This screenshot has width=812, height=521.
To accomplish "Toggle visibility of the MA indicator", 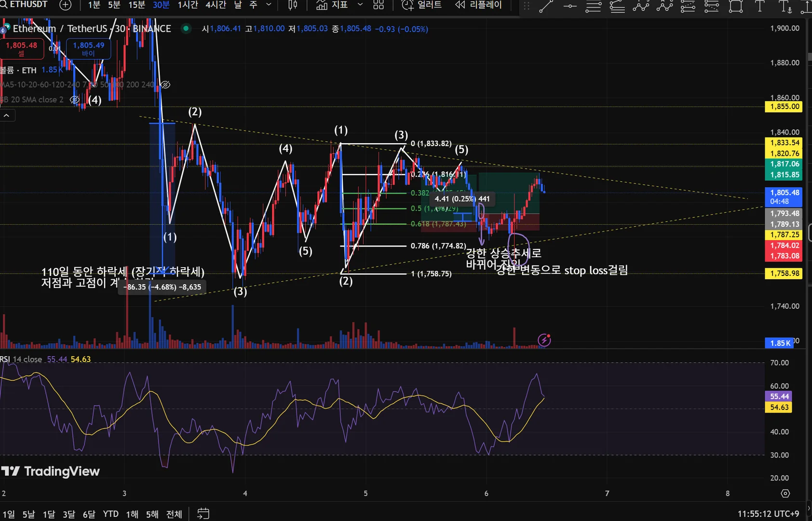I will point(165,84).
